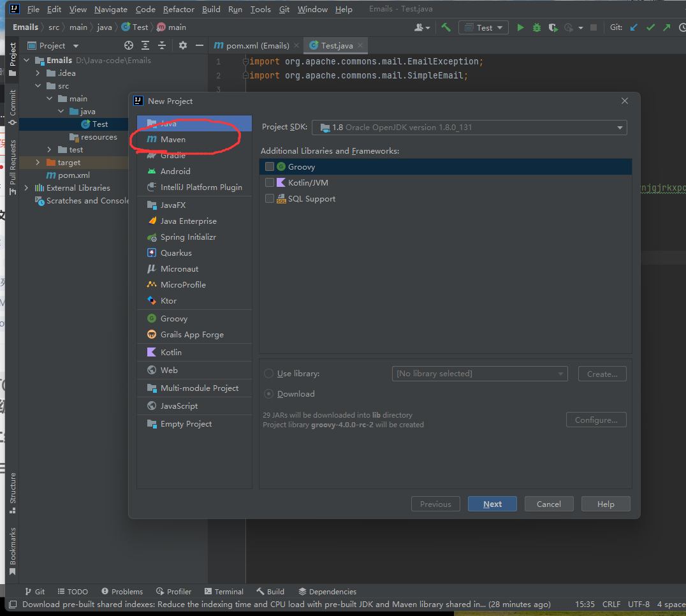Select the Use library radio button
The width and height of the screenshot is (686, 616).
pyautogui.click(x=268, y=374)
